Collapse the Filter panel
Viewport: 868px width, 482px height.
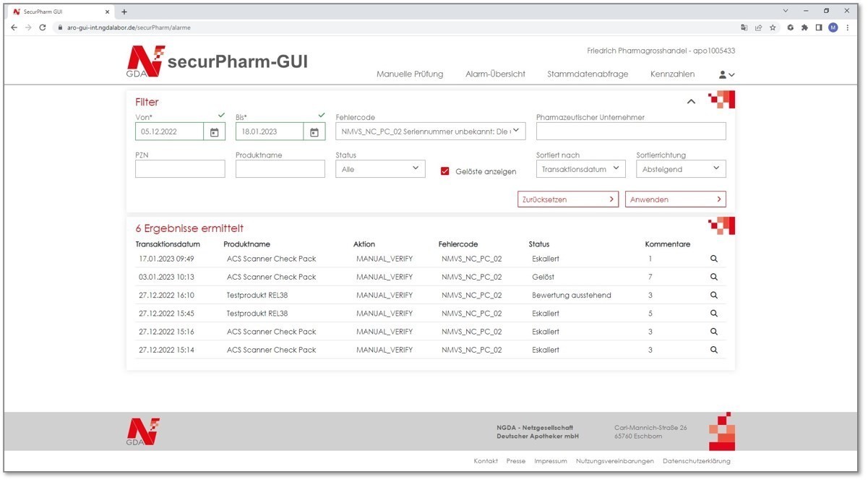(691, 102)
